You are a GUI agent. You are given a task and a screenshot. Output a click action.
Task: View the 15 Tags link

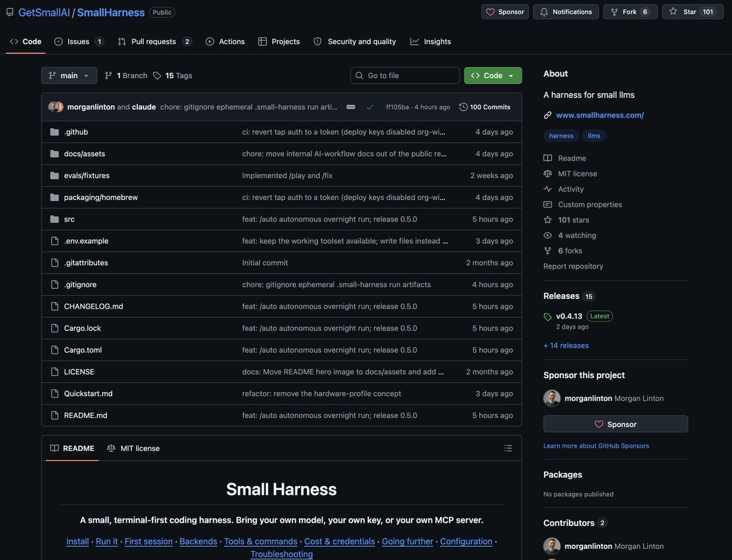pyautogui.click(x=173, y=76)
